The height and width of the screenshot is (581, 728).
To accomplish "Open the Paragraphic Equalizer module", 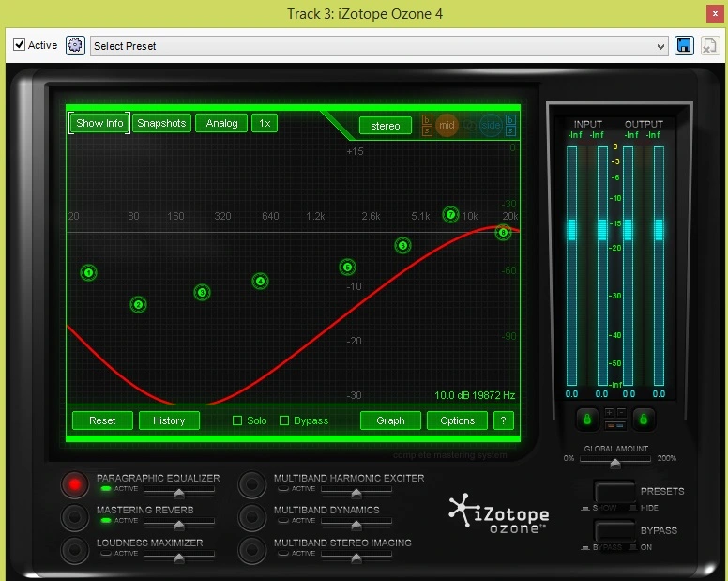I will click(x=74, y=484).
